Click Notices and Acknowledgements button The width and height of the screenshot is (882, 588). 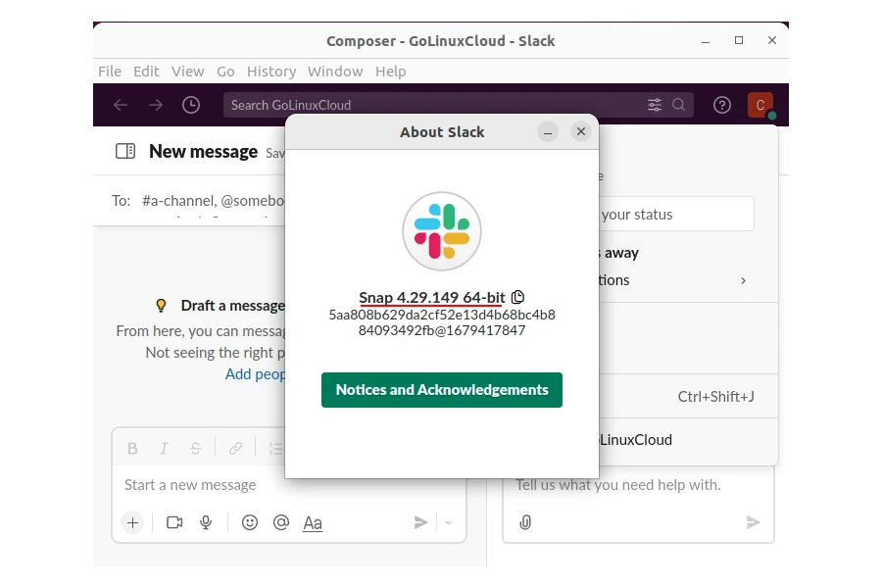pyautogui.click(x=442, y=390)
